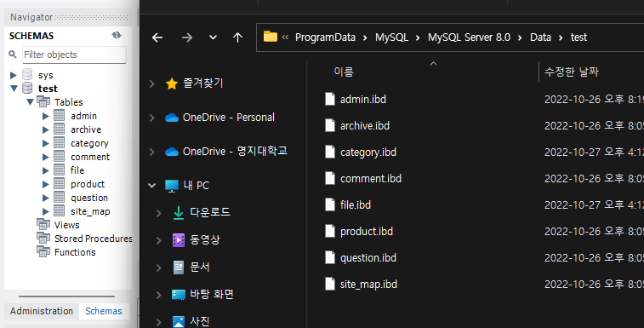Click MySQL in the address path
The width and height of the screenshot is (644, 328).
tap(391, 37)
